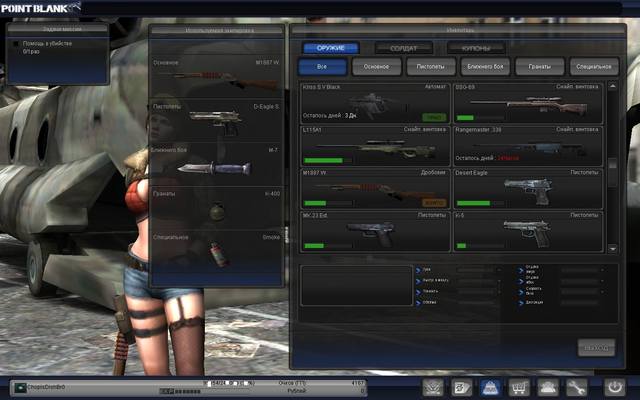The width and height of the screenshot is (640, 400).
Task: Select the Desert Eagle pistol card
Action: coord(528,189)
